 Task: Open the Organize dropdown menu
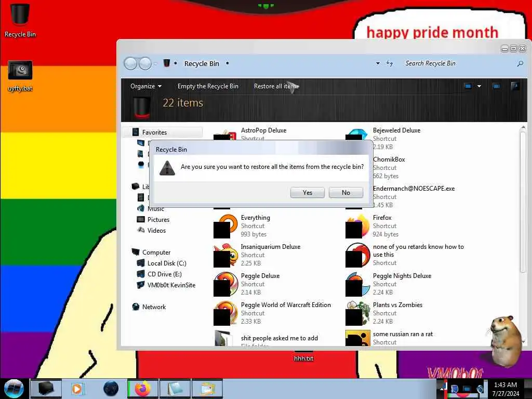tap(146, 86)
